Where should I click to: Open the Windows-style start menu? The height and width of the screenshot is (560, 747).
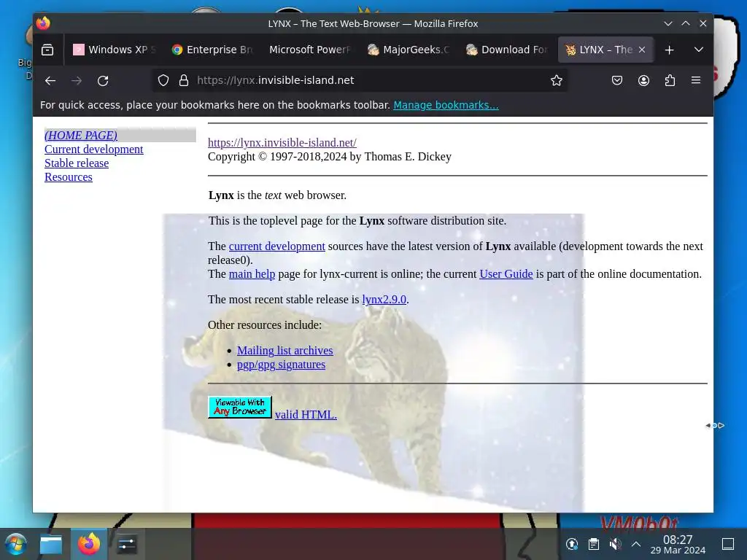click(16, 544)
